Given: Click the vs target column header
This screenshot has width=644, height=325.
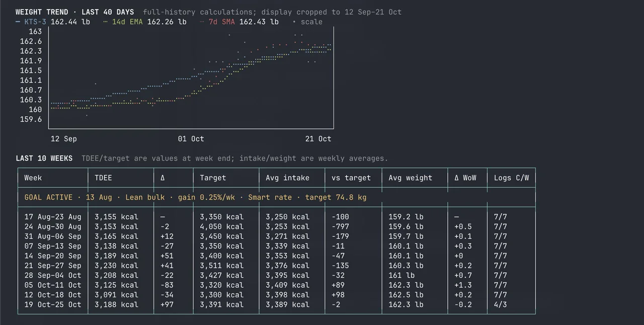Looking at the screenshot, I should click(351, 178).
